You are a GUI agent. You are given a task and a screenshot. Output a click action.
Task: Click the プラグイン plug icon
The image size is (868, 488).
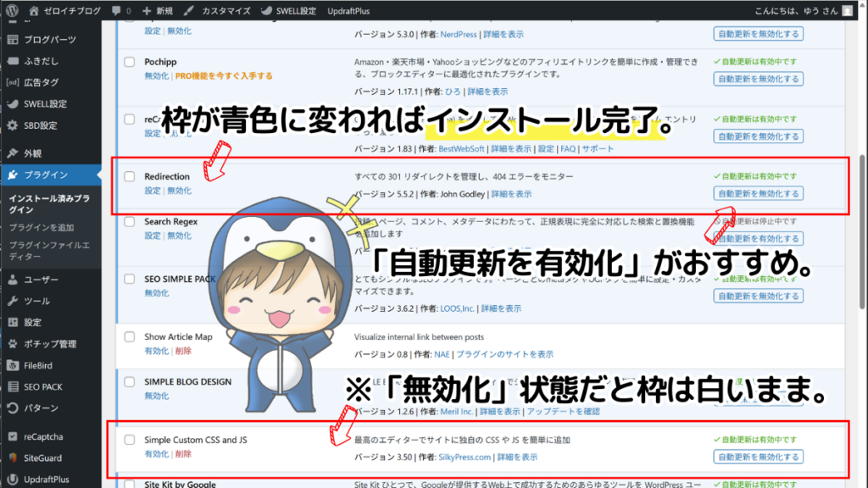coord(13,175)
